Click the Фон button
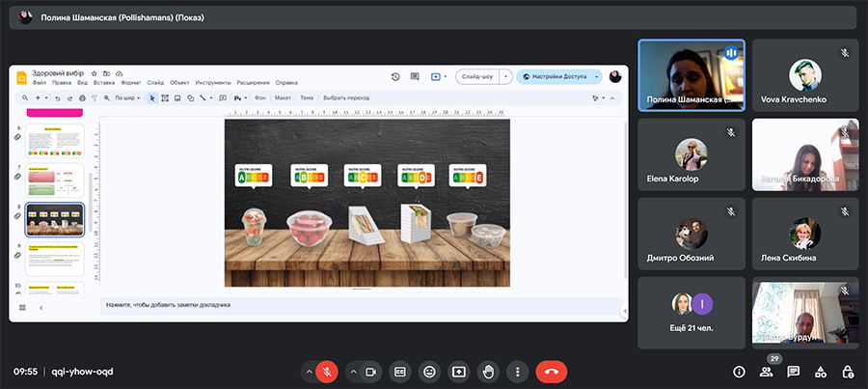This screenshot has width=868, height=389. pyautogui.click(x=260, y=98)
